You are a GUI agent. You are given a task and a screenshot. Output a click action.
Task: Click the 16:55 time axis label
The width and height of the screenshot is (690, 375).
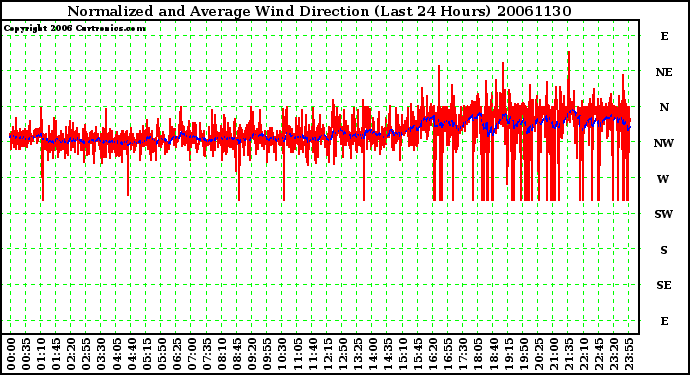pos(448,354)
